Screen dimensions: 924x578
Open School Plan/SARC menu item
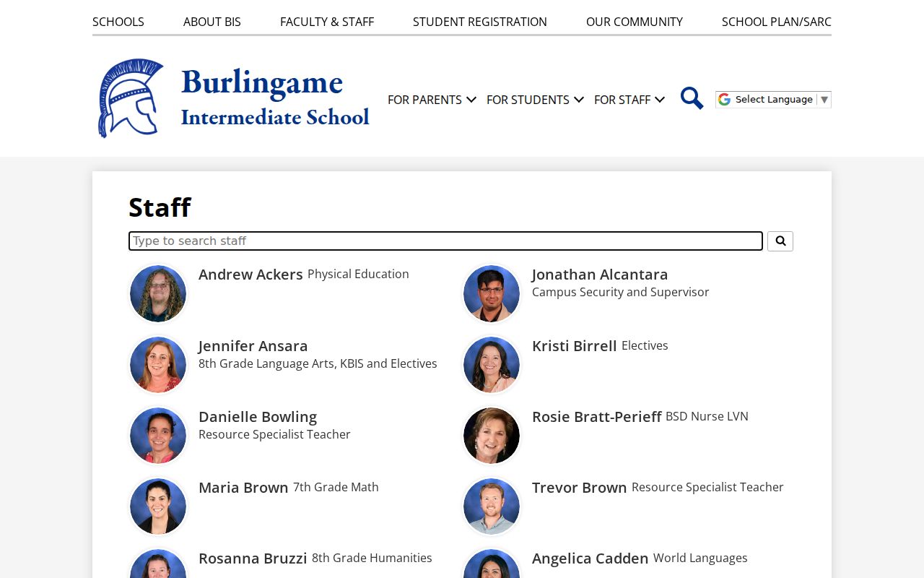pyautogui.click(x=777, y=22)
